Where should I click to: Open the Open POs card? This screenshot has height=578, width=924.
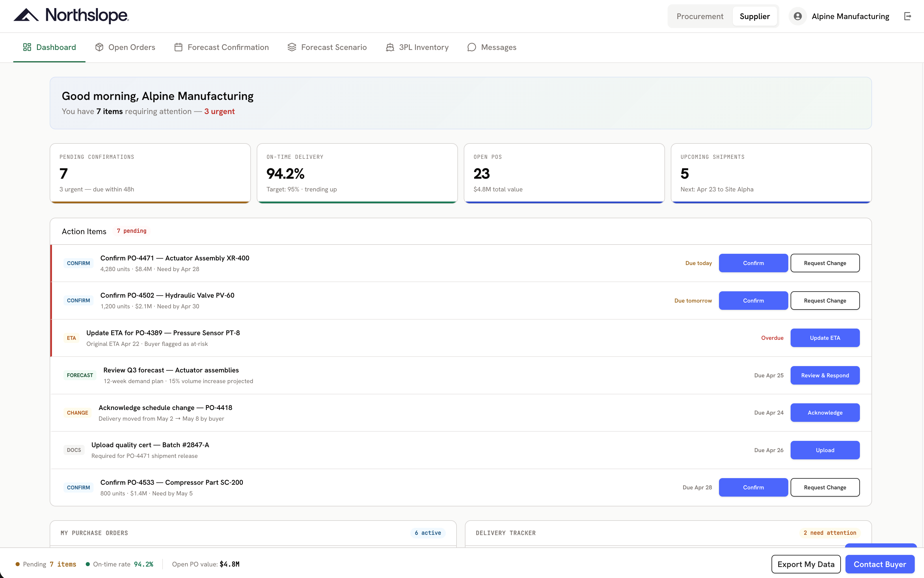(x=564, y=173)
